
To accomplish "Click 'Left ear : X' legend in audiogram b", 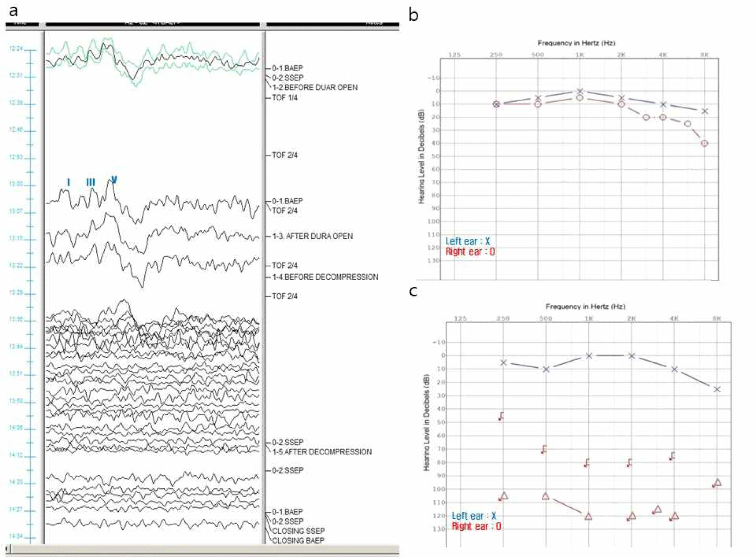I will [468, 241].
